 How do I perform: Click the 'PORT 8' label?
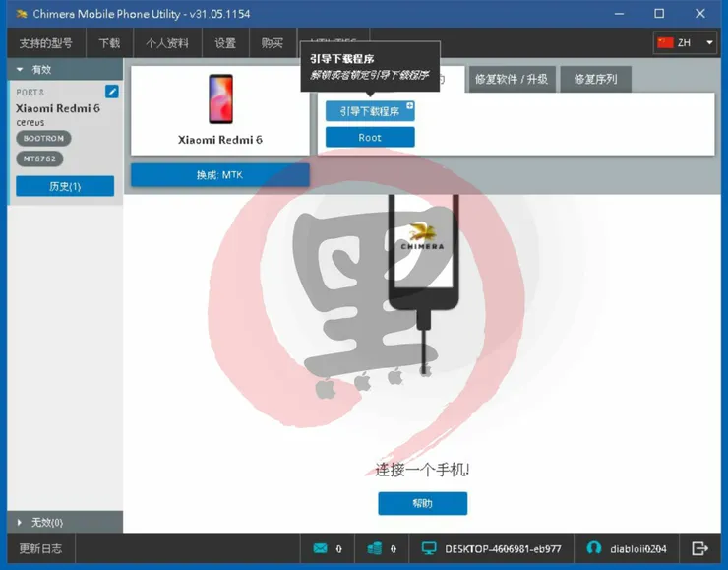pos(30,92)
